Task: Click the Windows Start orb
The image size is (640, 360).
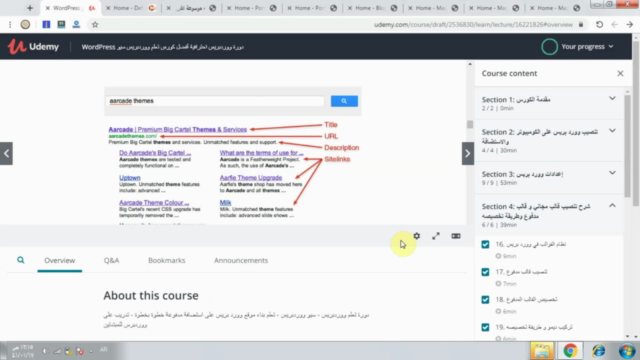Action: [627, 351]
